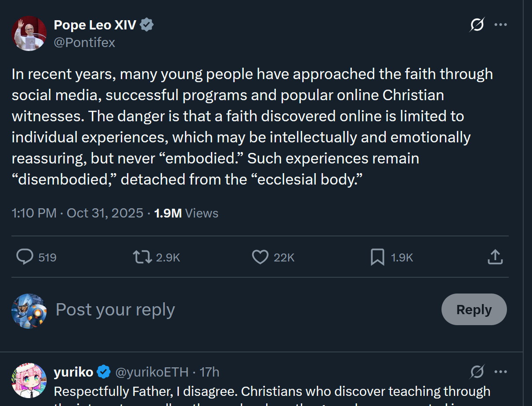Click the reply comment bubble icon
This screenshot has height=406, width=532.
[x=25, y=257]
